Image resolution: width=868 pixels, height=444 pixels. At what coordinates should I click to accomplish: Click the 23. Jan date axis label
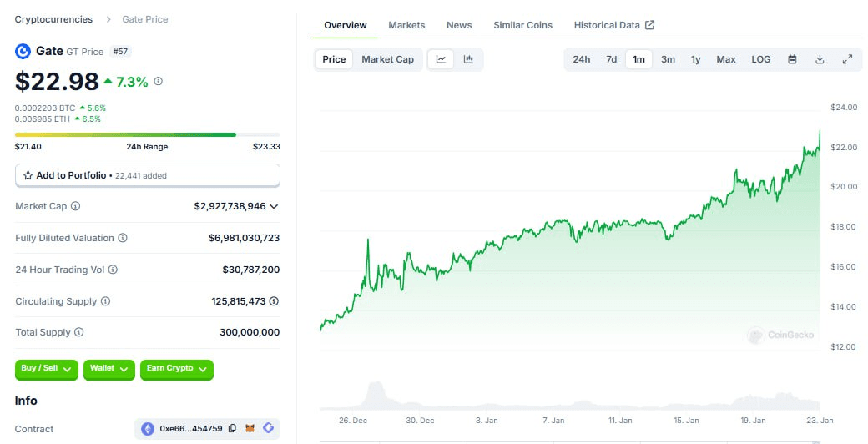tap(820, 420)
